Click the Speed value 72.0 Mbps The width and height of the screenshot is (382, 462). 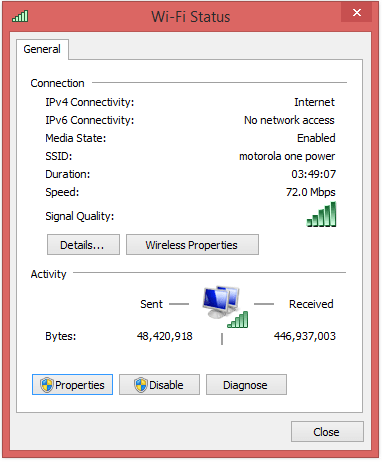pyautogui.click(x=311, y=192)
